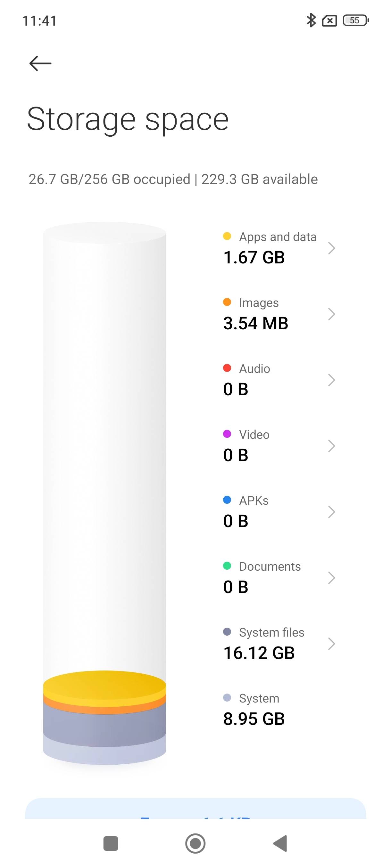Open APKs storage chevron
The height and width of the screenshot is (868, 391).
tap(331, 512)
